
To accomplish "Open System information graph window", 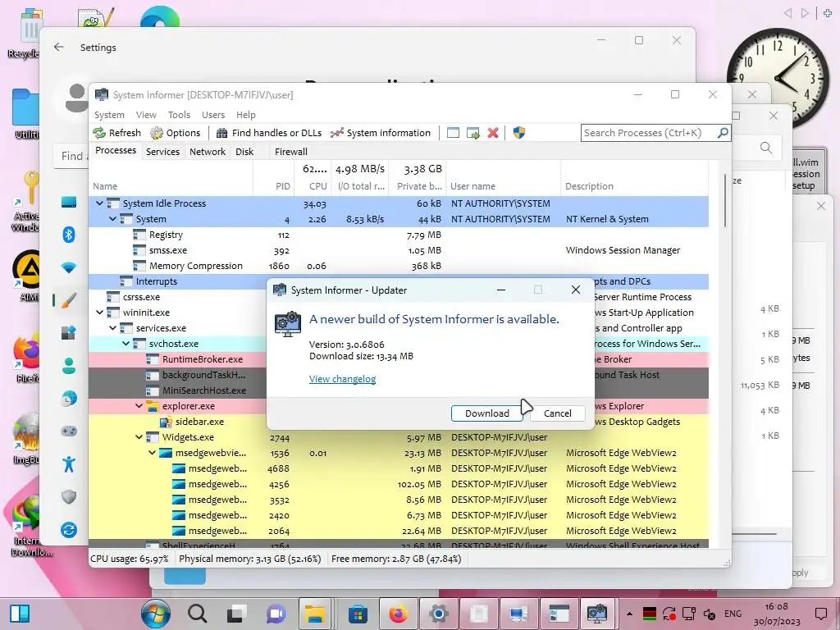I will coord(381,133).
